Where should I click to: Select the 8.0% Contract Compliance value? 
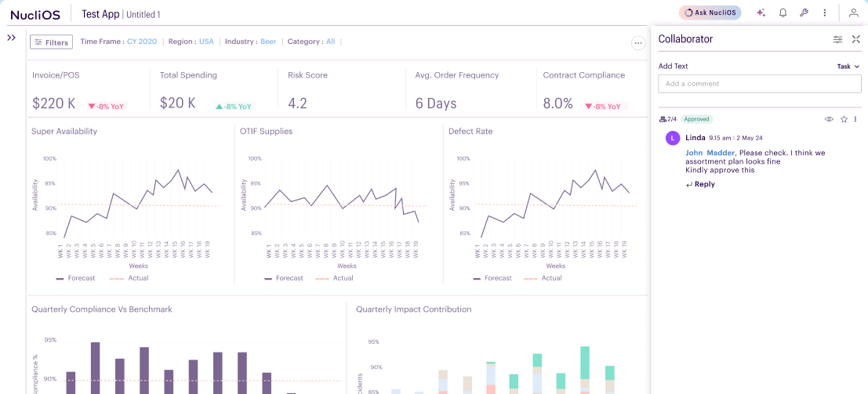point(558,103)
